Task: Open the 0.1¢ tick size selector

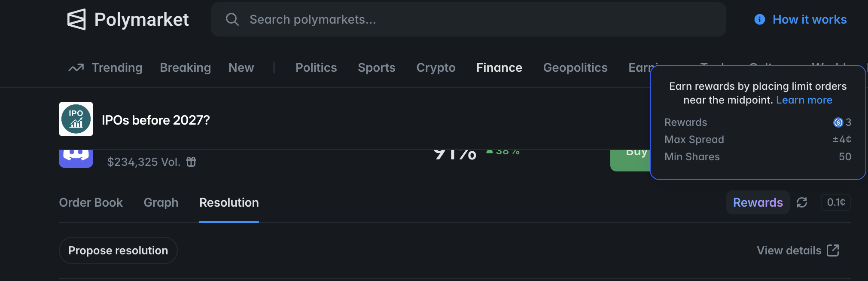Action: coord(835,202)
